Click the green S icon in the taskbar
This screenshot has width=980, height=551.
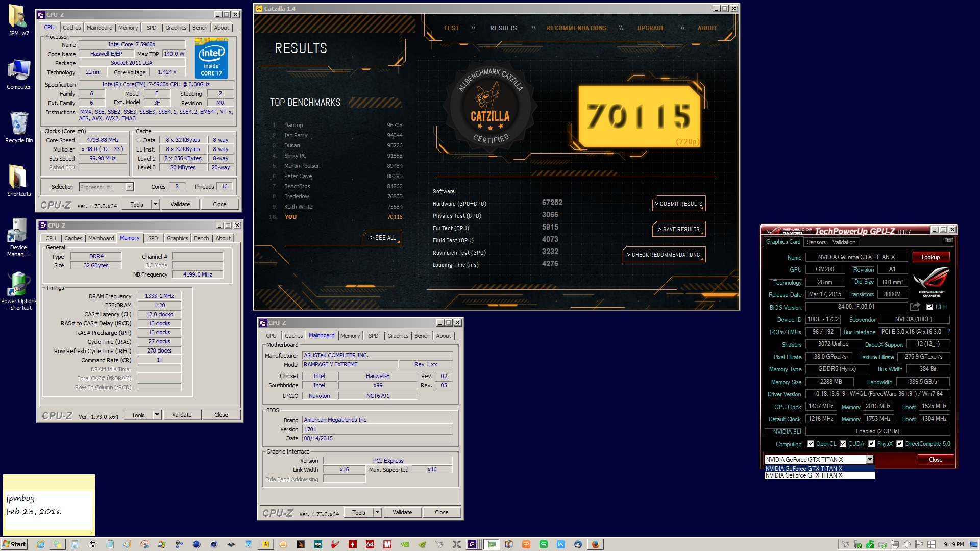point(544,544)
